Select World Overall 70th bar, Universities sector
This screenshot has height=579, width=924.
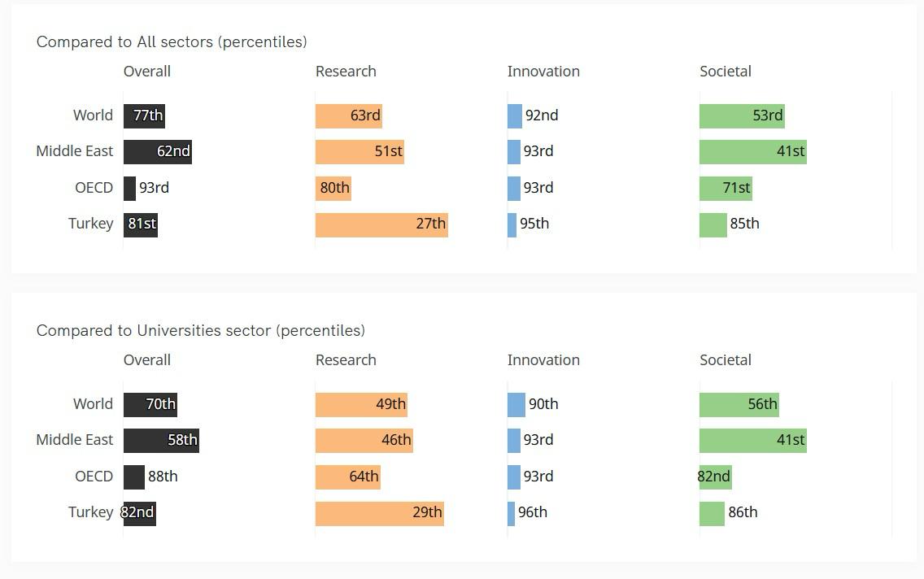pos(150,404)
